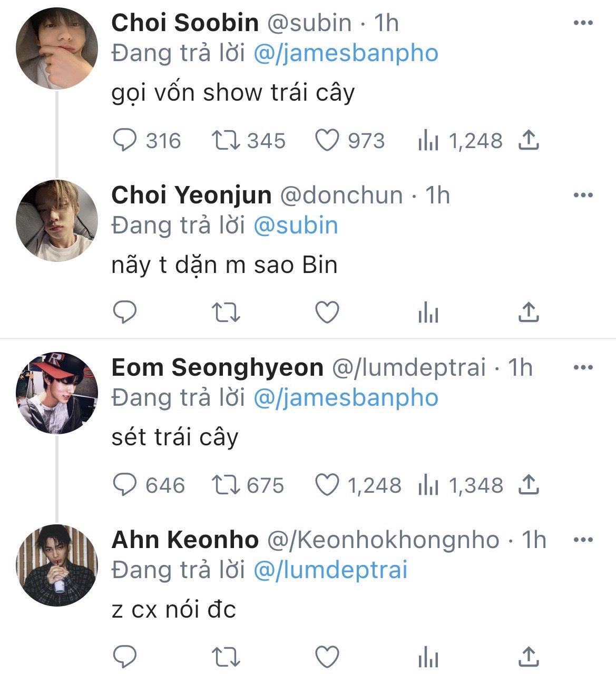
Task: Open the @subin mention link
Action: (296, 226)
